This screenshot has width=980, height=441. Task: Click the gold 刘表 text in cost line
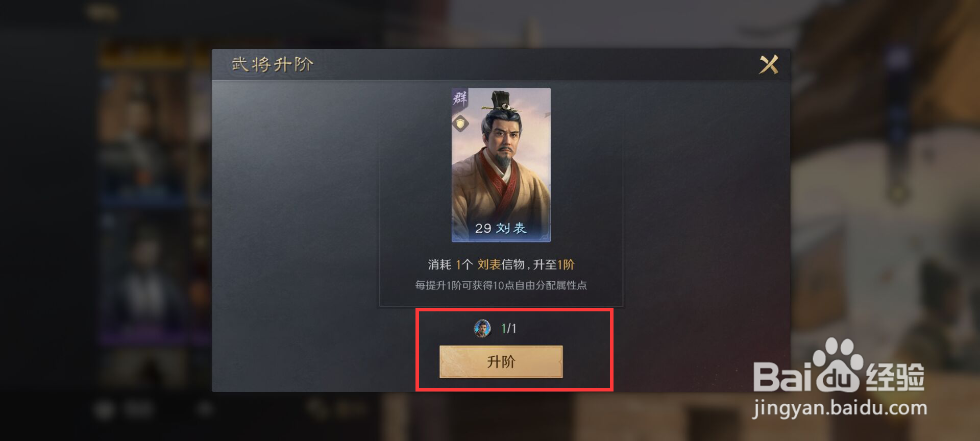point(489,264)
